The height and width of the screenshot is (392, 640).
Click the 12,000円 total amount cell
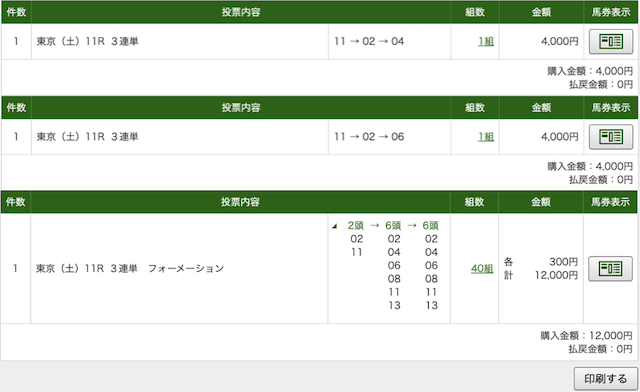556,275
